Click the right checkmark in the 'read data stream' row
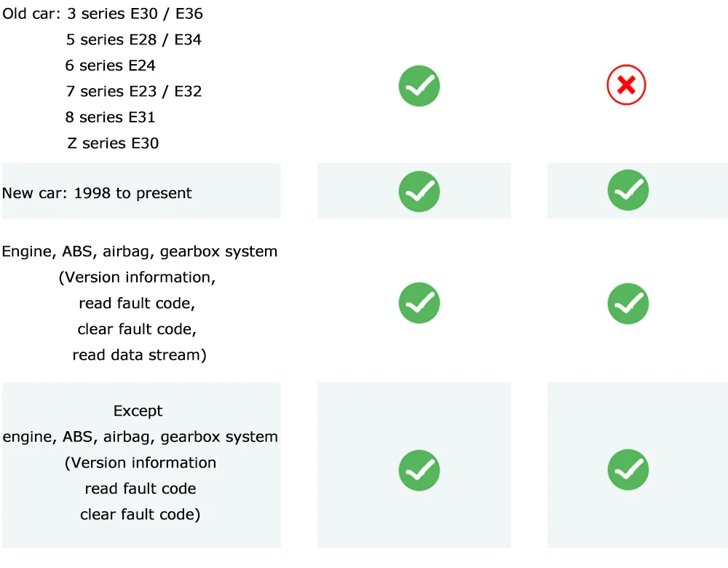Image resolution: width=728 pixels, height=568 pixels. pyautogui.click(x=628, y=303)
